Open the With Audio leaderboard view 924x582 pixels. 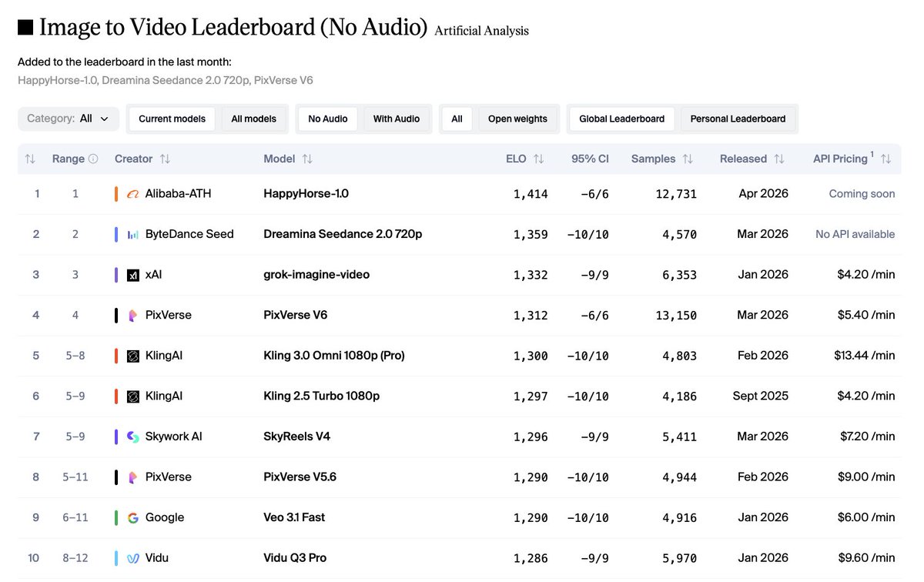[396, 119]
